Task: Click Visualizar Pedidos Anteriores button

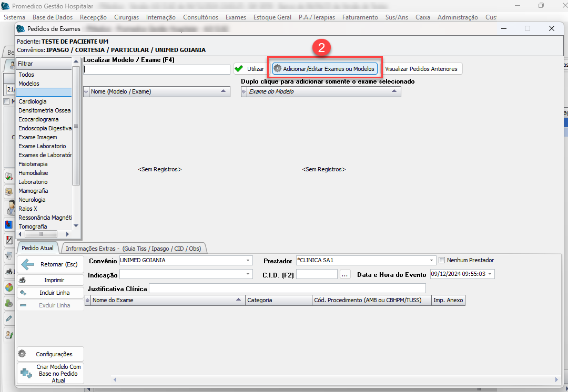Action: (422, 69)
